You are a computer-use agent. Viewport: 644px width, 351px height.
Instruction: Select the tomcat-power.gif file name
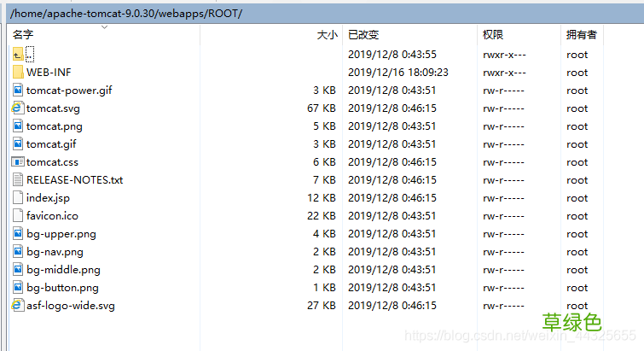click(69, 91)
